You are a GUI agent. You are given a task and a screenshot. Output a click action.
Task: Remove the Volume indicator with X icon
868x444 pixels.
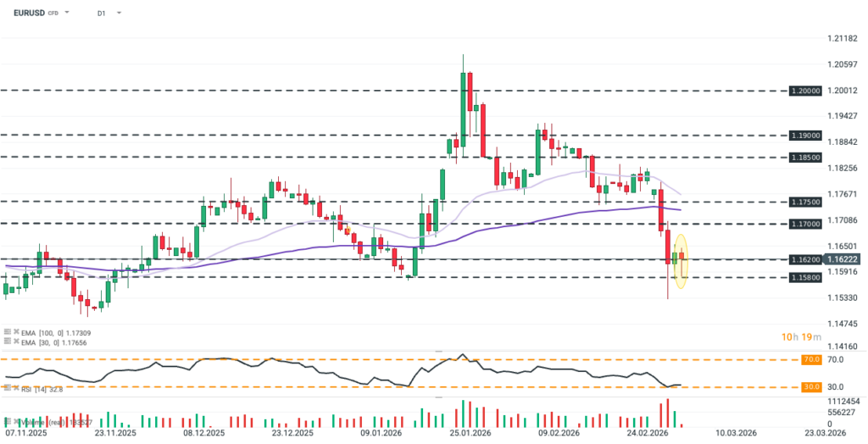click(16, 421)
